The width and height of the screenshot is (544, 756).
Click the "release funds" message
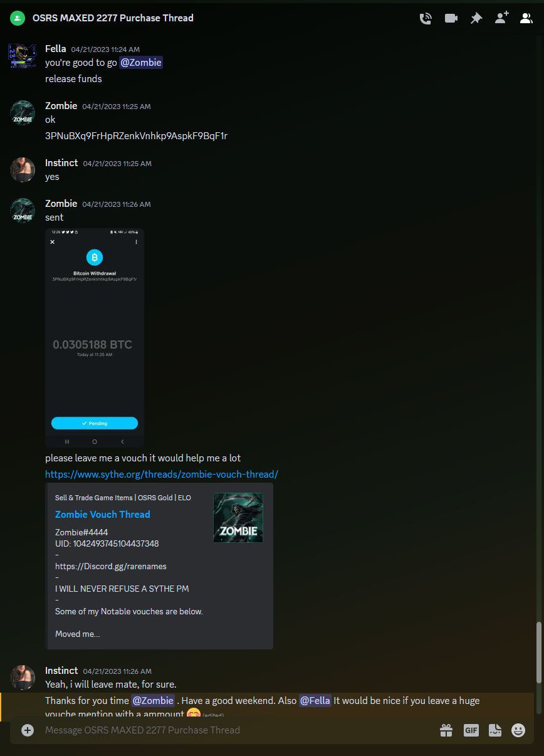[73, 78]
